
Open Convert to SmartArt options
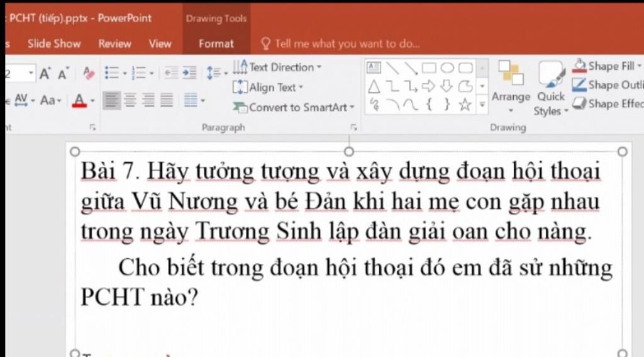pos(293,107)
